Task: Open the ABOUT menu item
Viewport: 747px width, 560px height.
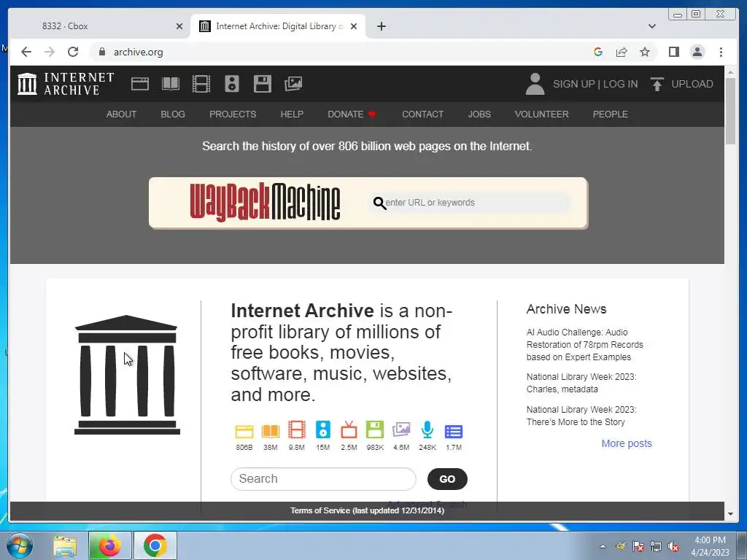Action: click(x=122, y=114)
